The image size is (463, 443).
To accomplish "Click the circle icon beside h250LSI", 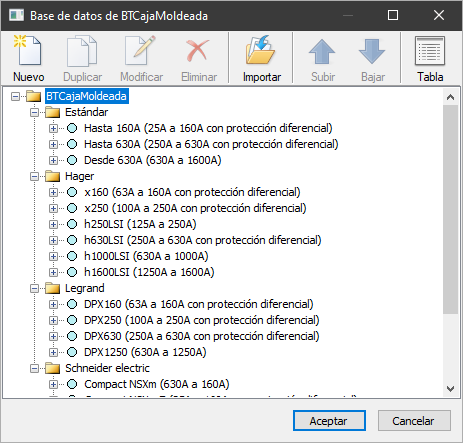I will tap(72, 224).
